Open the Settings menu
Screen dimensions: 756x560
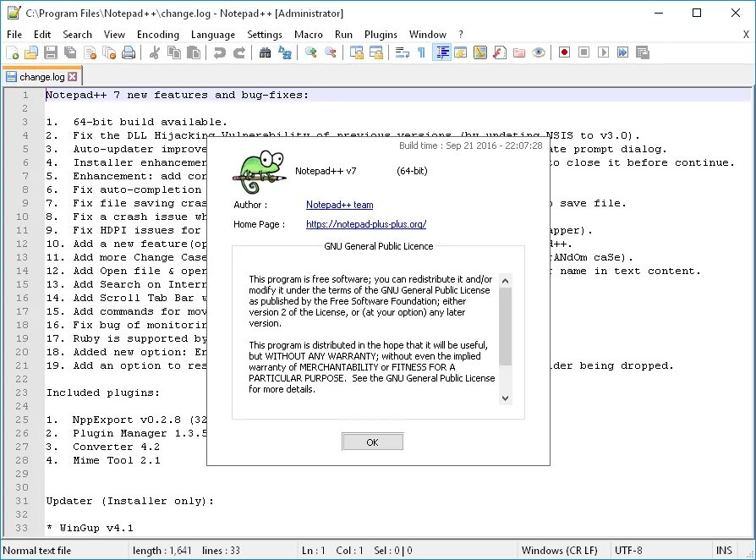[264, 34]
